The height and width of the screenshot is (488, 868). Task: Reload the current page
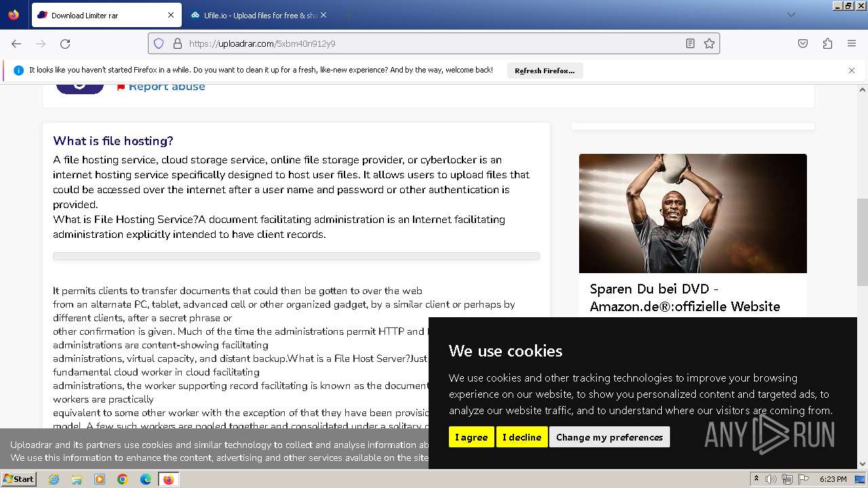pyautogui.click(x=65, y=43)
